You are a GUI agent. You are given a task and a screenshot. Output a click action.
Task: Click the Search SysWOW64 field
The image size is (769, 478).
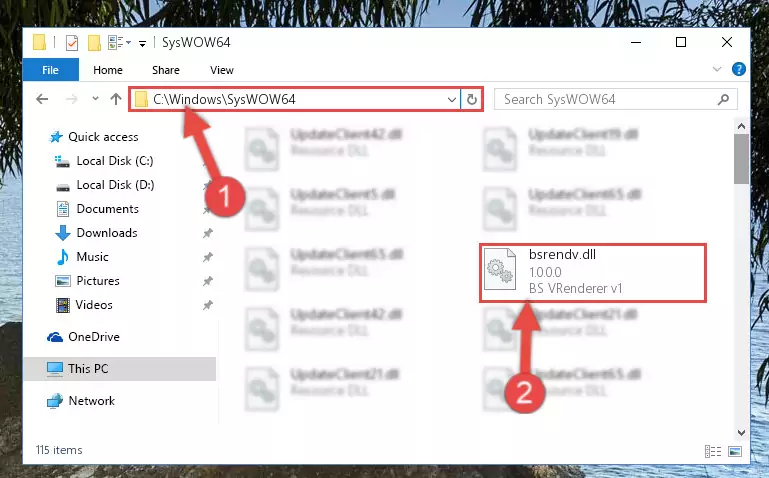coord(615,100)
